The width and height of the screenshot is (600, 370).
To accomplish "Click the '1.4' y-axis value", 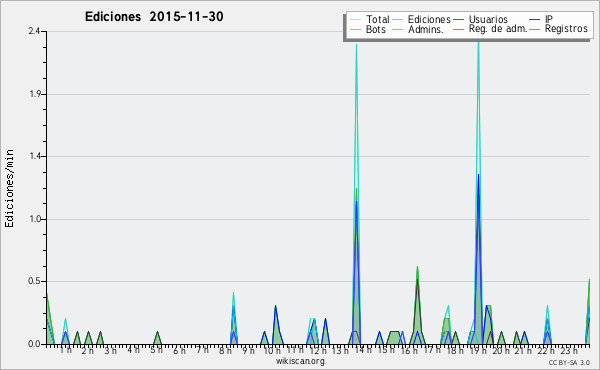I will [x=35, y=156].
